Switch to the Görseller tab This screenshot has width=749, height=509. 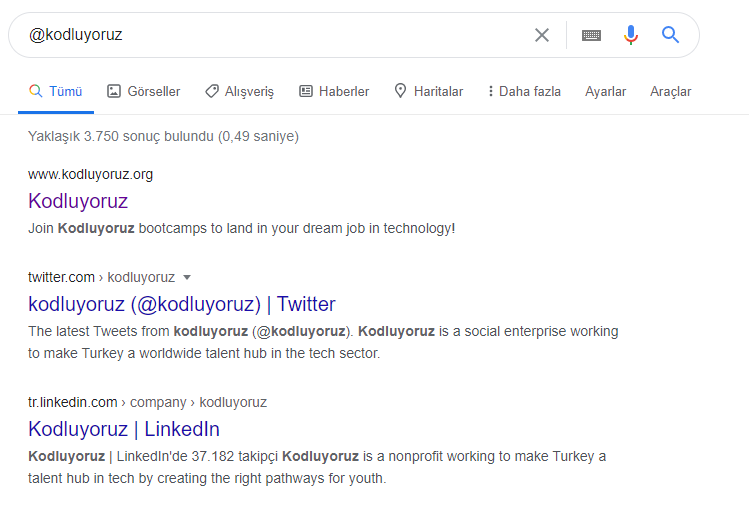point(143,91)
